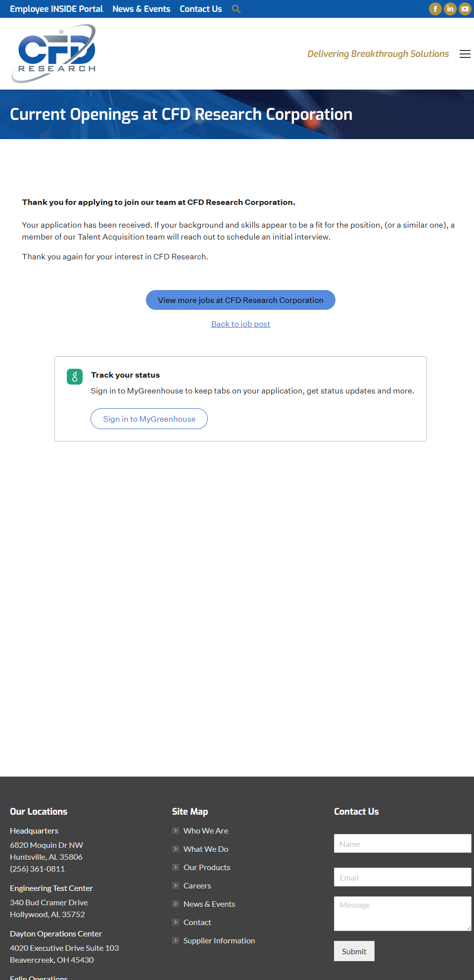474x980 pixels.
Task: Go to News & Events in top bar
Action: tap(142, 9)
